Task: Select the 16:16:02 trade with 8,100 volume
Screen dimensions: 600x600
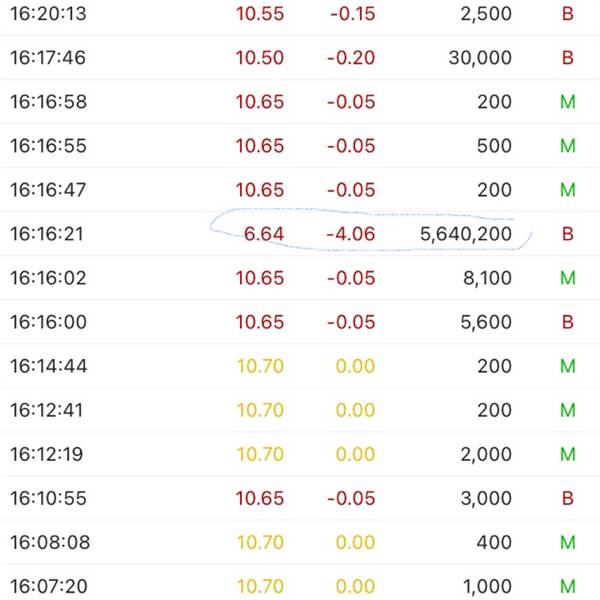Action: [x=300, y=278]
